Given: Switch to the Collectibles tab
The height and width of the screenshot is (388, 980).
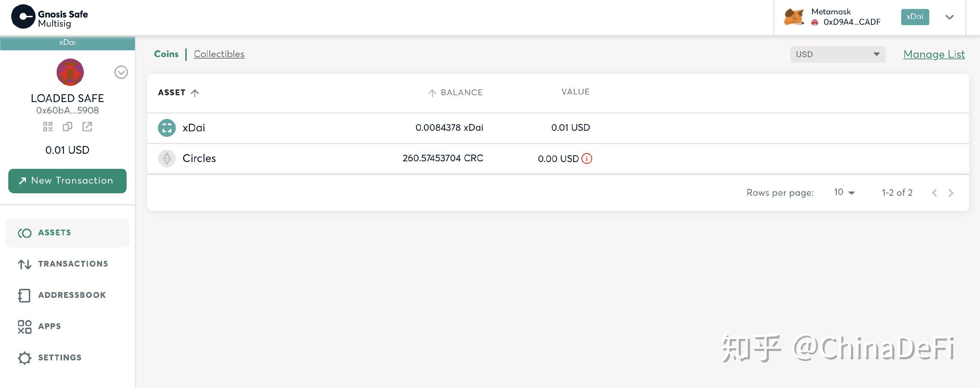Looking at the screenshot, I should pyautogui.click(x=219, y=54).
